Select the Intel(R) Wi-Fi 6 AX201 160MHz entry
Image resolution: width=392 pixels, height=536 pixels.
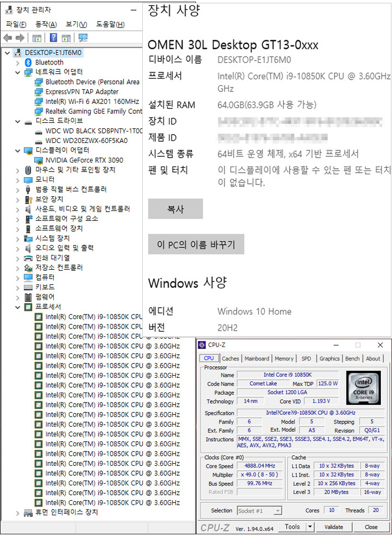(x=92, y=101)
